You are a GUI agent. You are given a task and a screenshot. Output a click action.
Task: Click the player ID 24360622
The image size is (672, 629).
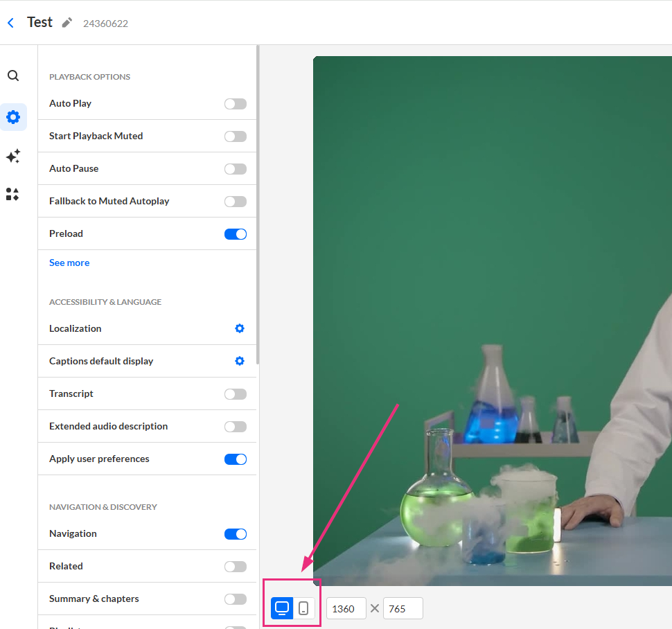[105, 24]
